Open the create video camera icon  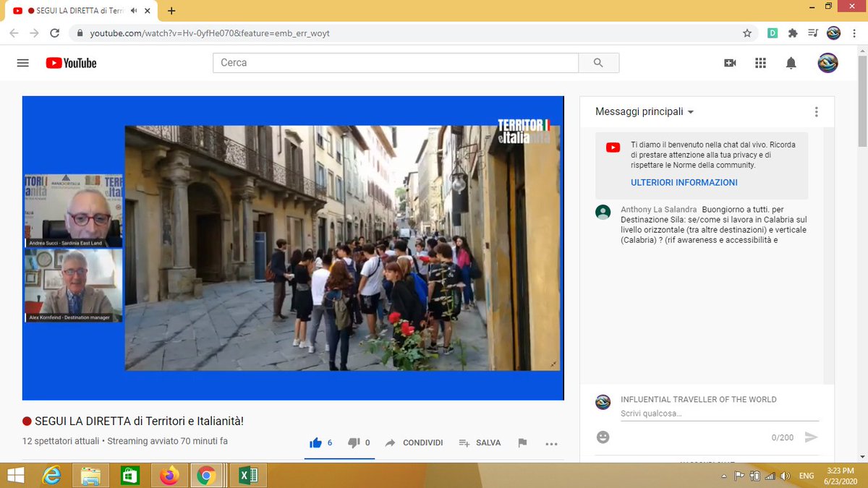click(730, 63)
